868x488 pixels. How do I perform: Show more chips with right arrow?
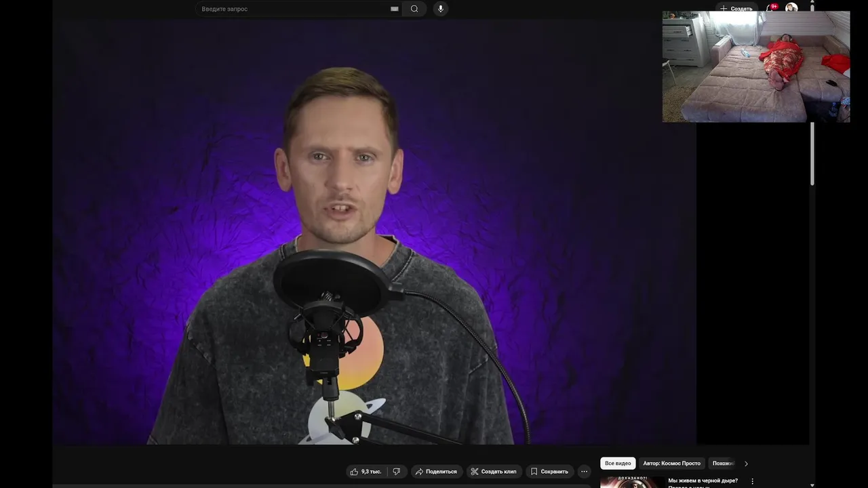tap(746, 464)
